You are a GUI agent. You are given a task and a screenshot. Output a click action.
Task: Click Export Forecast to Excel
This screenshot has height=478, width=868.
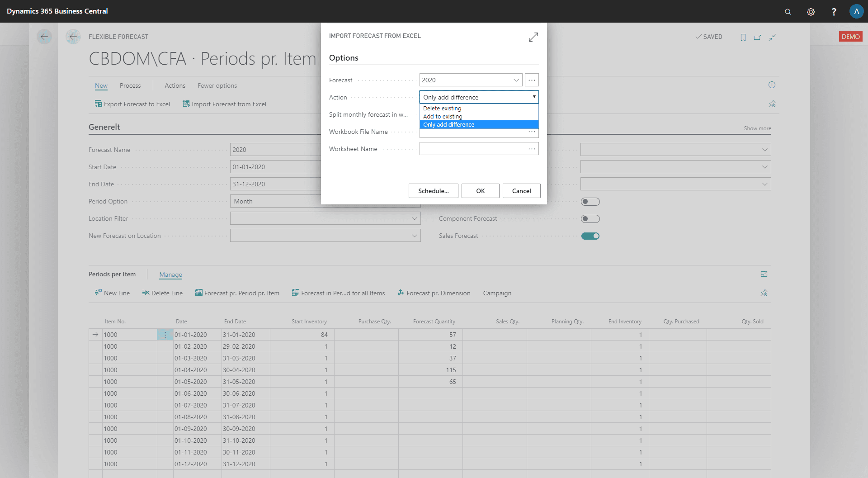[132, 104]
